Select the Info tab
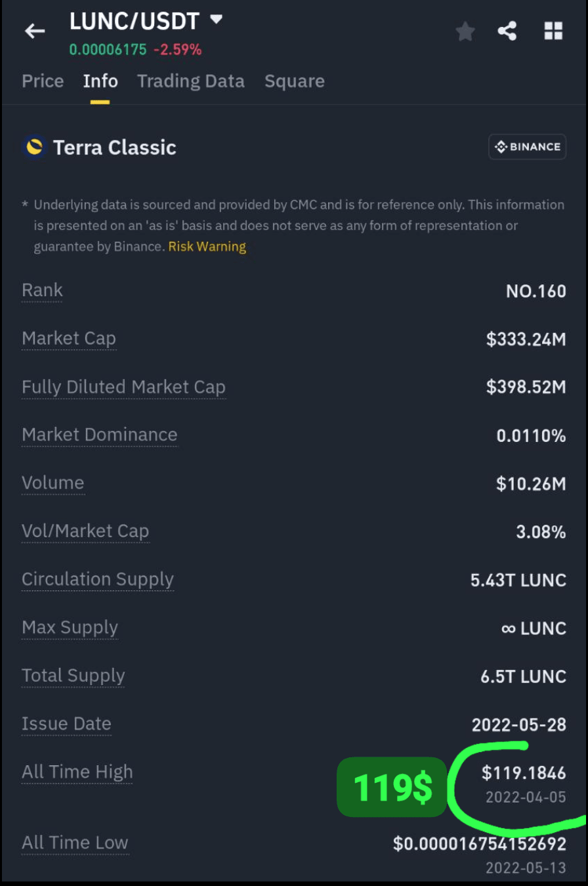The width and height of the screenshot is (588, 886). (x=100, y=81)
